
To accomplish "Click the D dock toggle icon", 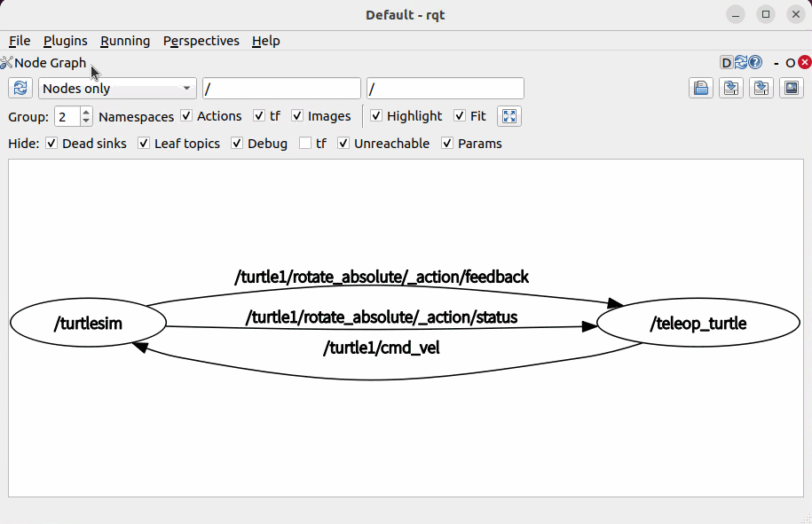I will tap(727, 63).
